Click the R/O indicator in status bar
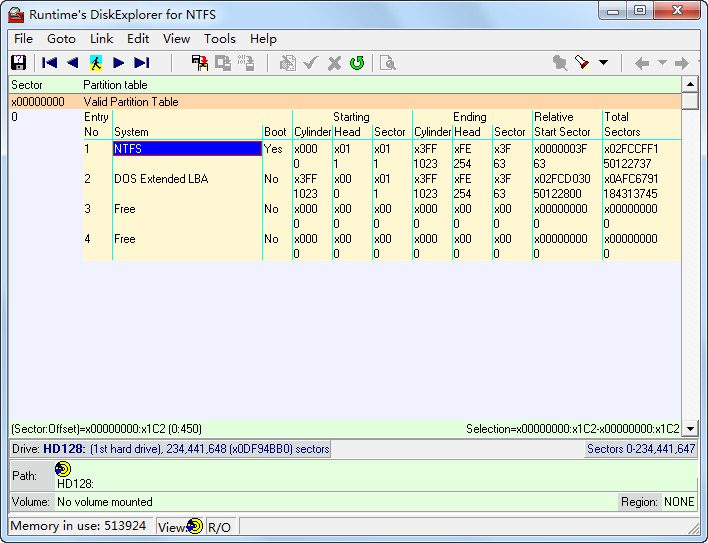Image resolution: width=708 pixels, height=543 pixels. (219, 526)
